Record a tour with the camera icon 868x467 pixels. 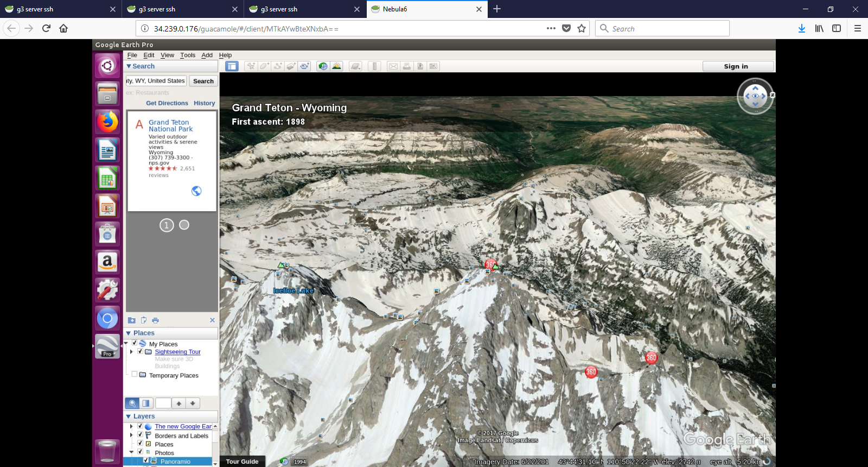(x=304, y=66)
